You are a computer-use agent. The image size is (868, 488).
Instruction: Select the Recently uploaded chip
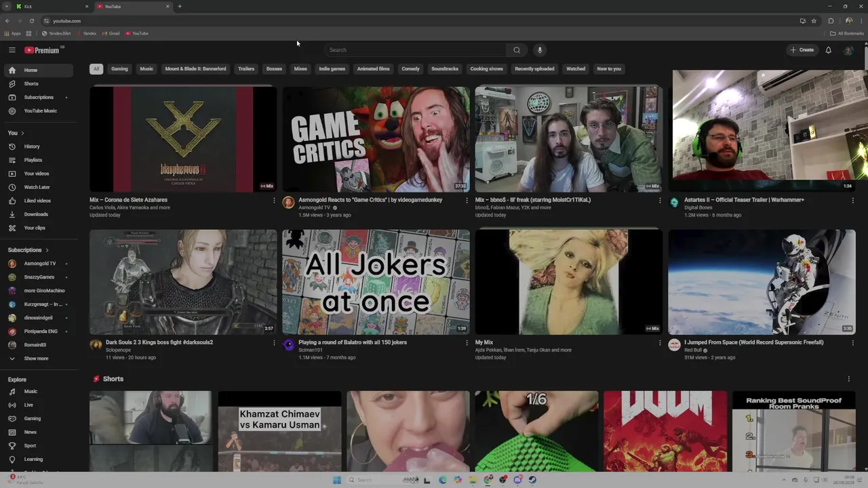coord(534,69)
